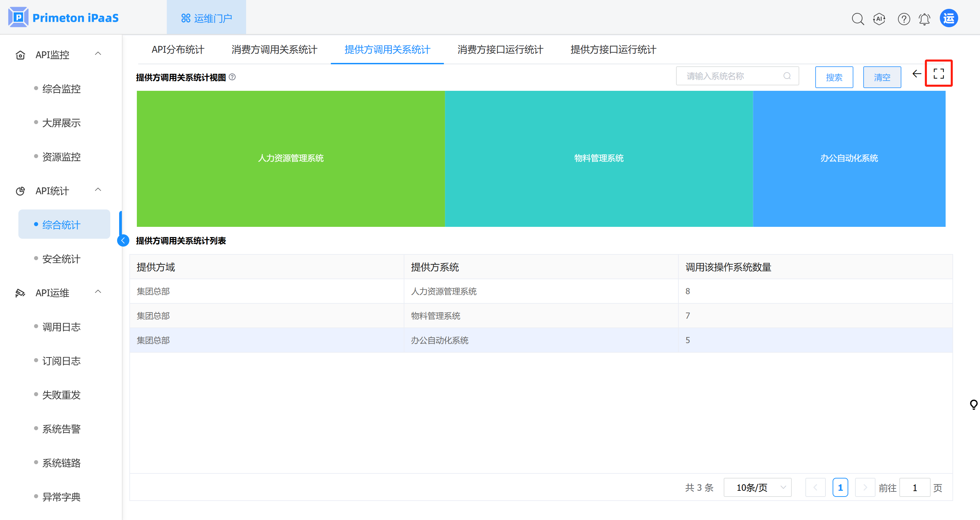Click the notification bell icon

tap(924, 19)
